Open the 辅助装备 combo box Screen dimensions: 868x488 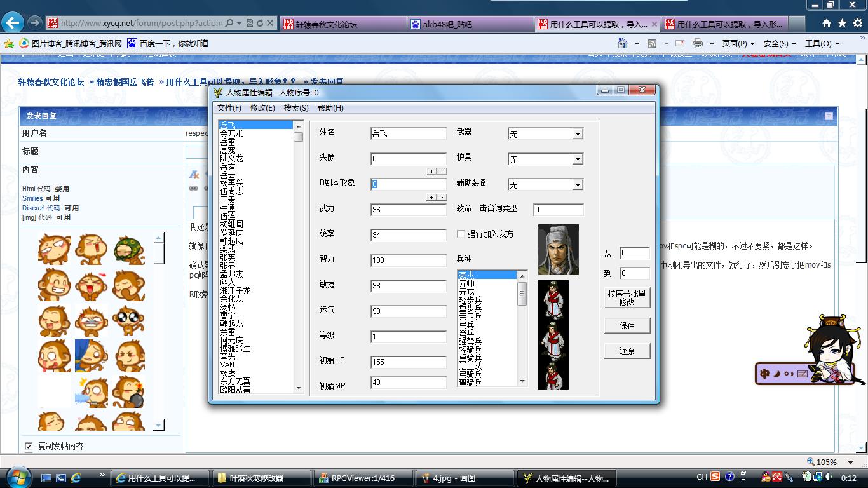(x=577, y=185)
